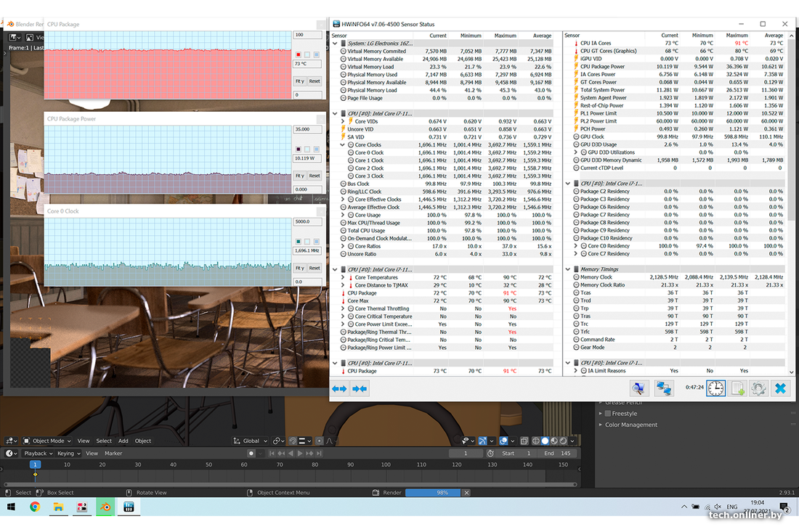This screenshot has width=799, height=532.
Task: Click the red color swatch on CPU Package graph
Action: [299, 55]
